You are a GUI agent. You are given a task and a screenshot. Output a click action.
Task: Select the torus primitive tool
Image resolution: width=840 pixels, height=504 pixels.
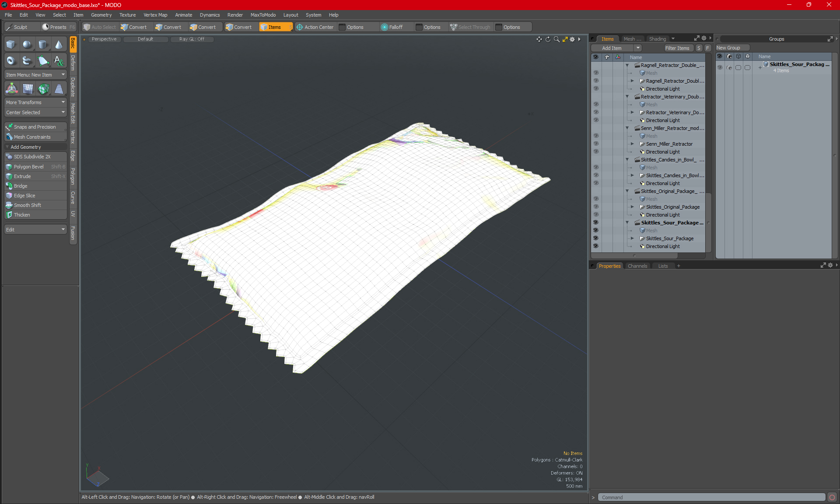click(x=11, y=61)
